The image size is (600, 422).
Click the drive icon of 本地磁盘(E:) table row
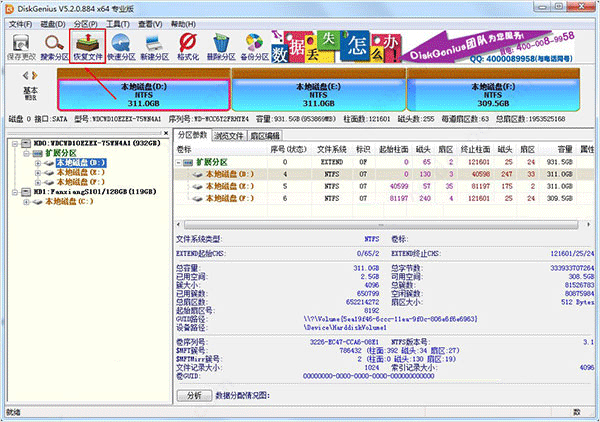tap(197, 186)
